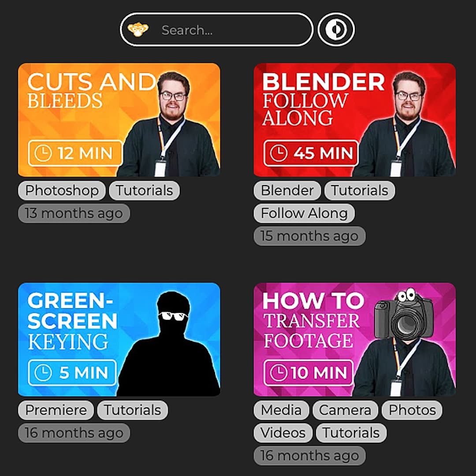Screen dimensions: 476x476
Task: Open the Cuts and Bleeds tutorial thumbnail
Action: pos(119,119)
